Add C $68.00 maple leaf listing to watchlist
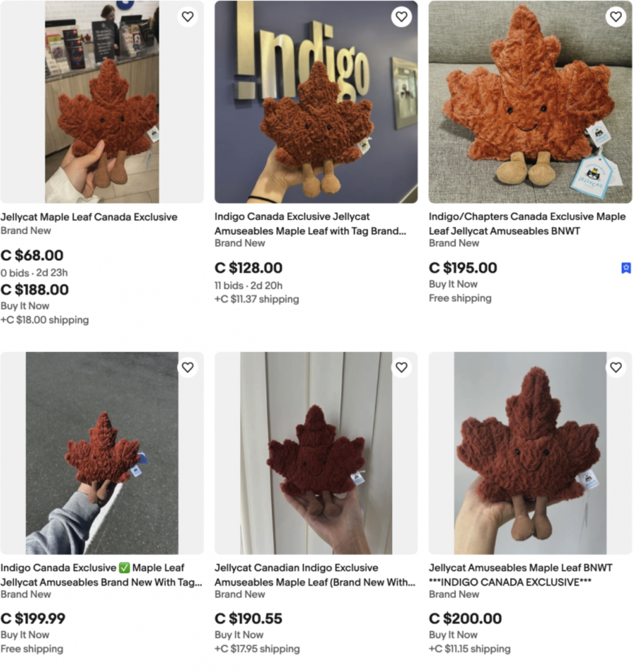 point(187,16)
